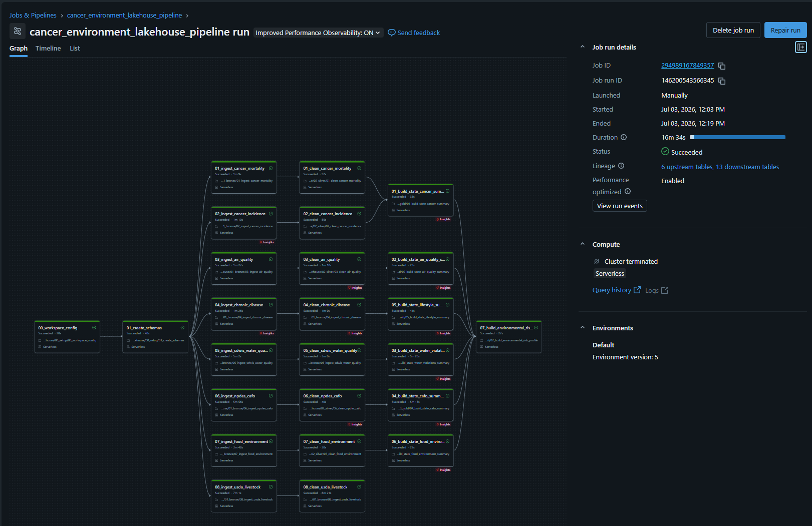Collapse the Compute section

tap(582, 244)
